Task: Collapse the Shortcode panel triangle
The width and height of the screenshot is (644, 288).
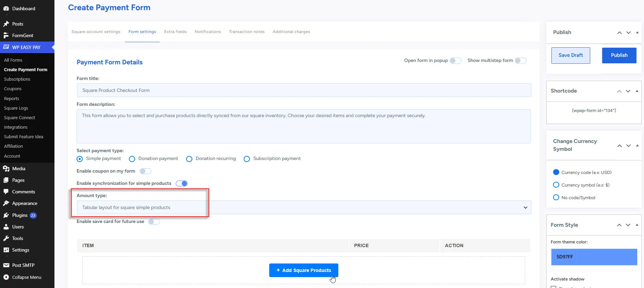Action: (637, 91)
